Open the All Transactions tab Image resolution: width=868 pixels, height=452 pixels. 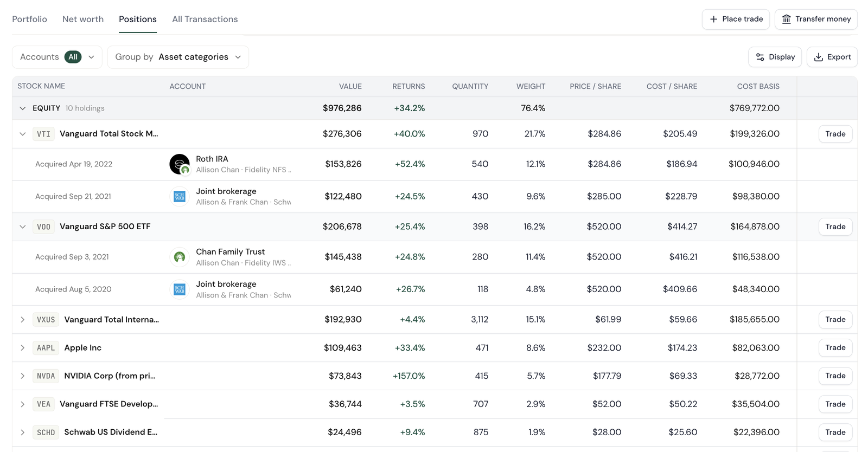click(x=205, y=19)
